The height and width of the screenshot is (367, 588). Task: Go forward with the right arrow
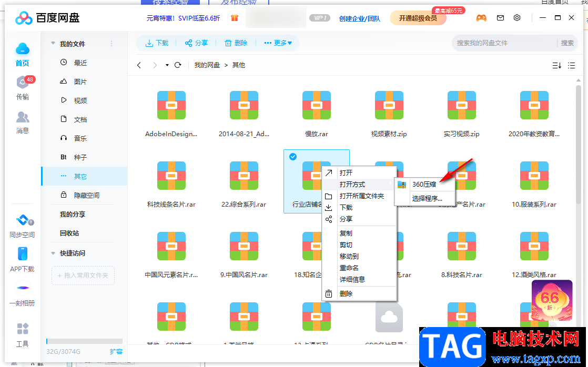coord(155,65)
